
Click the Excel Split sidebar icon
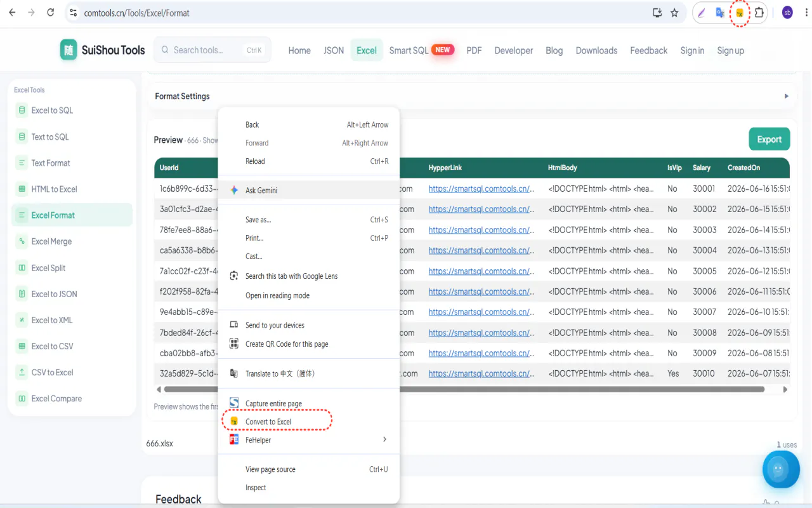click(x=22, y=268)
